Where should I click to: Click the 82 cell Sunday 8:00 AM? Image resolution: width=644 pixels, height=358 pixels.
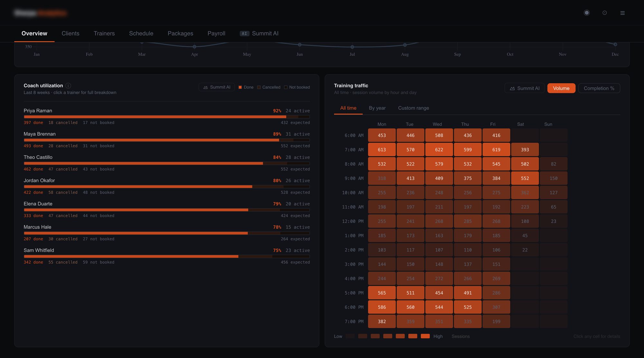tap(554, 164)
